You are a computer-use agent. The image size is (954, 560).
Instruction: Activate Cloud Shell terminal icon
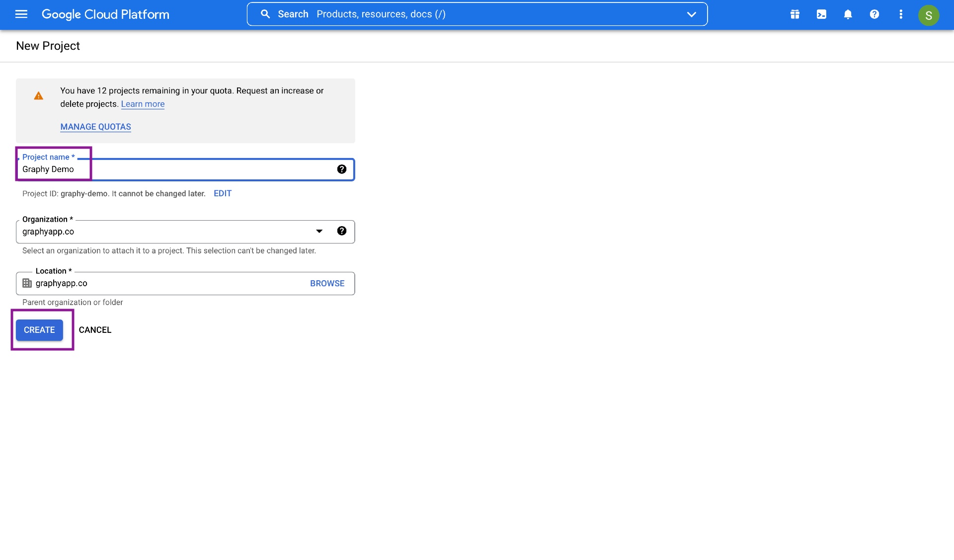pyautogui.click(x=821, y=14)
